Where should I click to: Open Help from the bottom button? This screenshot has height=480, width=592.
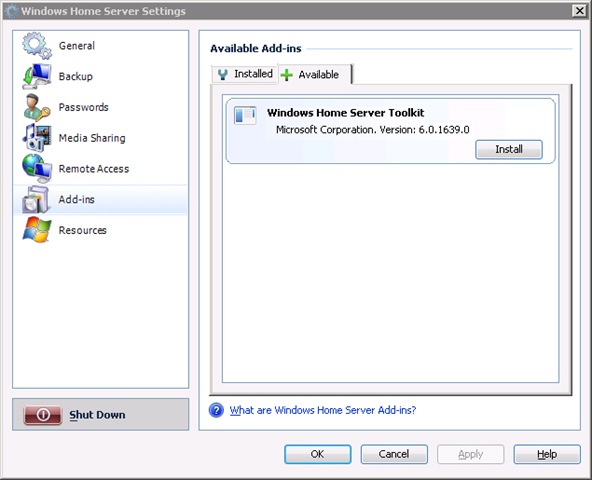[547, 454]
